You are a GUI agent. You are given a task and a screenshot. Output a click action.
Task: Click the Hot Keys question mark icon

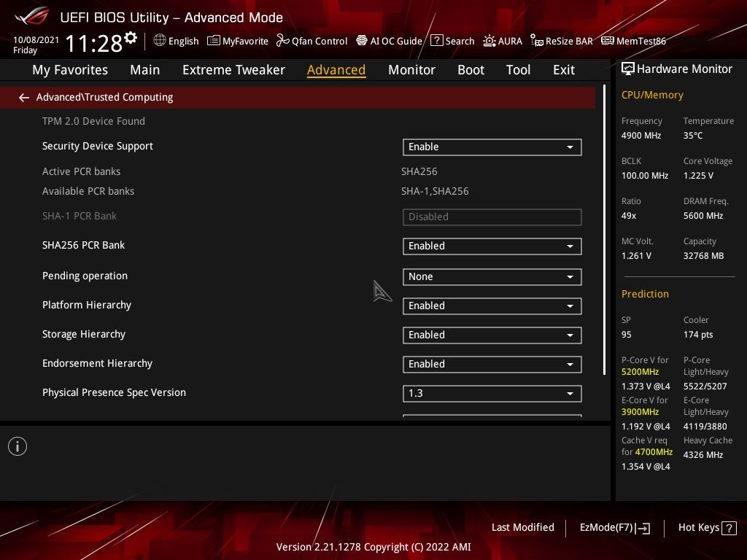[729, 528]
